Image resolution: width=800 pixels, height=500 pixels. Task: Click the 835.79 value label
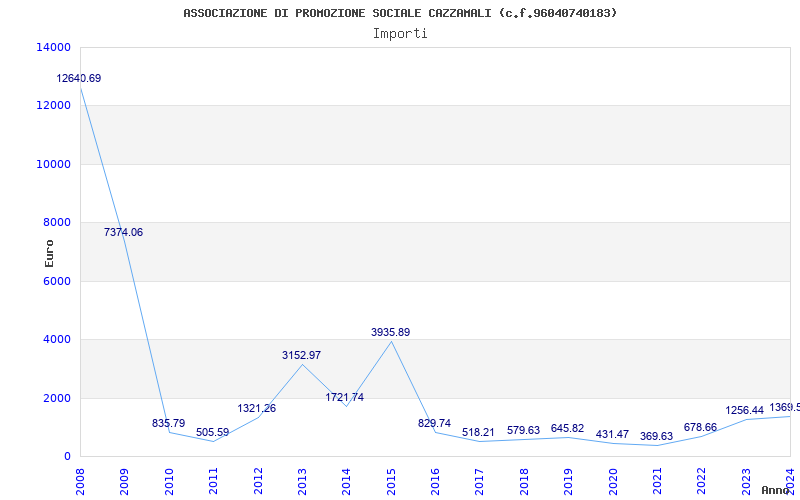pos(168,423)
